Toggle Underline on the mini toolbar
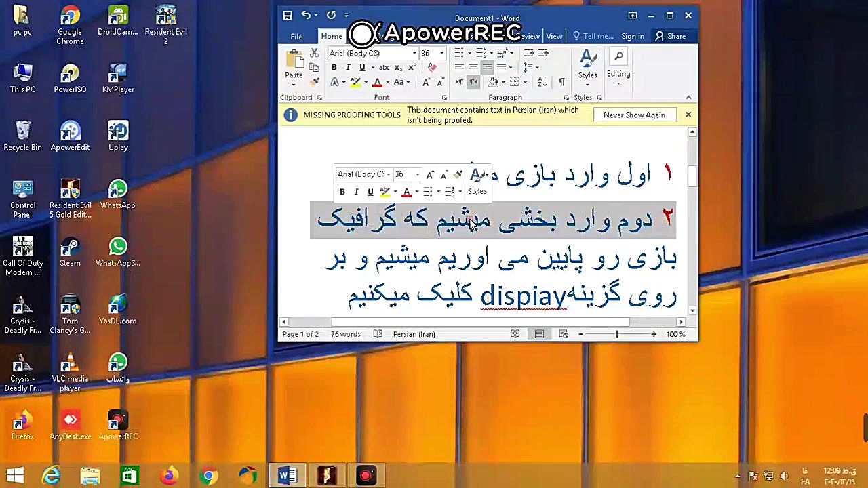Viewport: 868px width, 488px height. click(370, 192)
